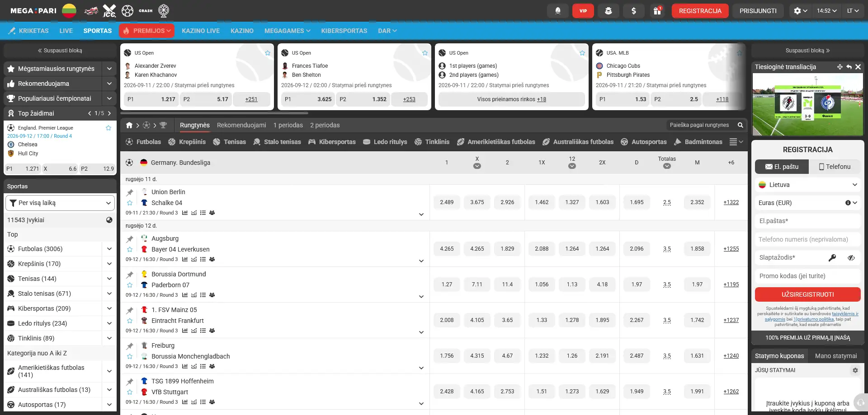Switch to Rekomenduojami tab

click(241, 125)
